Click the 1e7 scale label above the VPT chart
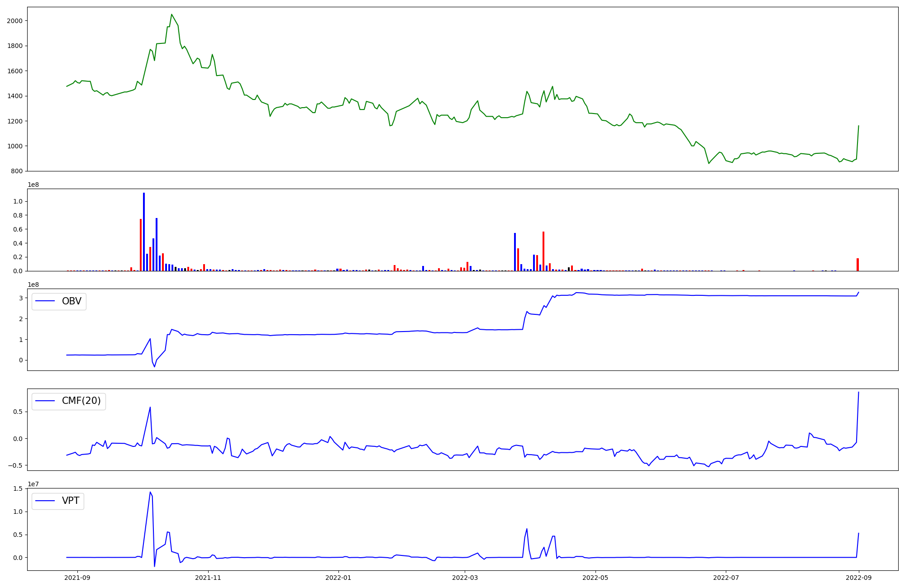 pyautogui.click(x=33, y=484)
